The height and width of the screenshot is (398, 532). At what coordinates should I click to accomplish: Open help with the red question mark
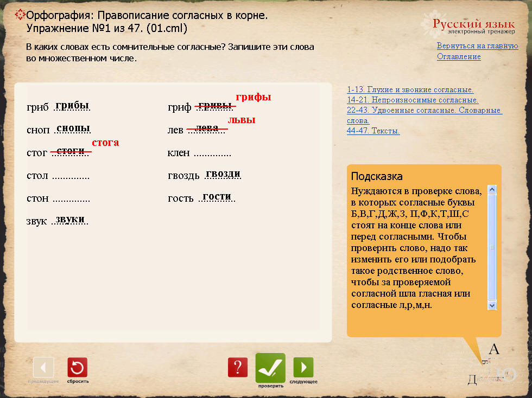pyautogui.click(x=237, y=368)
